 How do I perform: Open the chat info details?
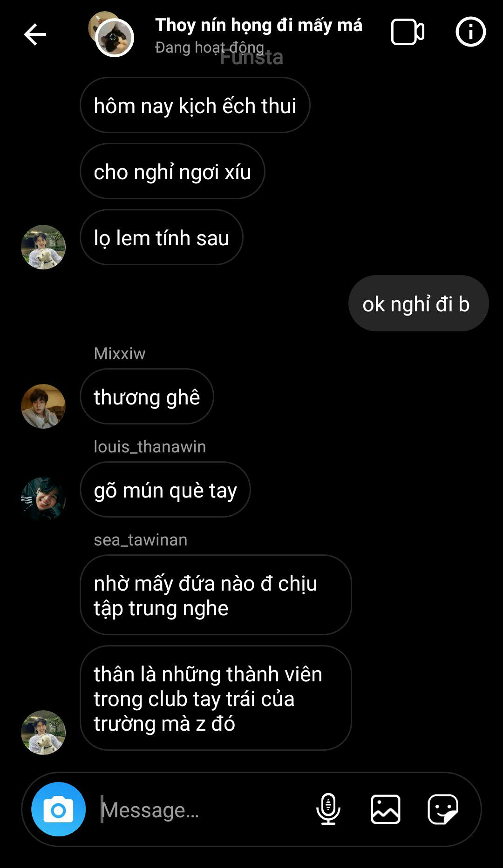click(x=470, y=32)
